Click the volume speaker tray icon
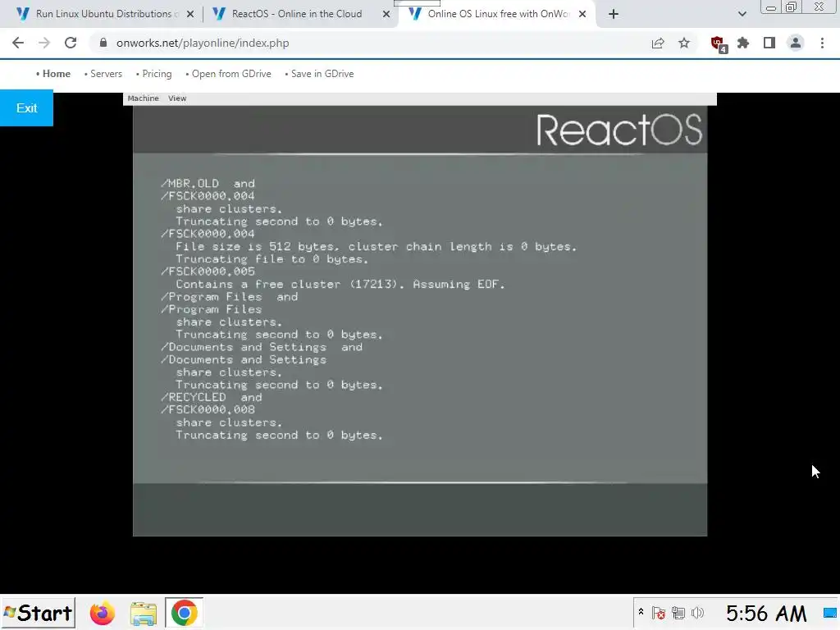This screenshot has width=840, height=630. 697,613
